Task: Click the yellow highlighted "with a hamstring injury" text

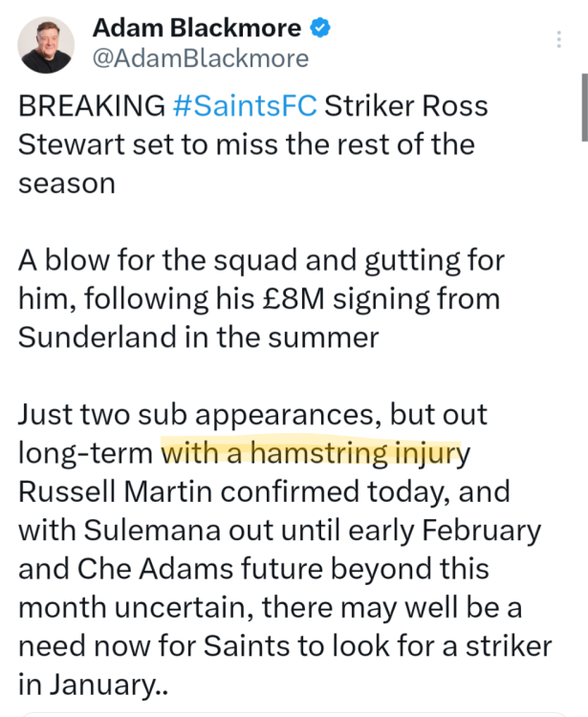Action: [314, 451]
